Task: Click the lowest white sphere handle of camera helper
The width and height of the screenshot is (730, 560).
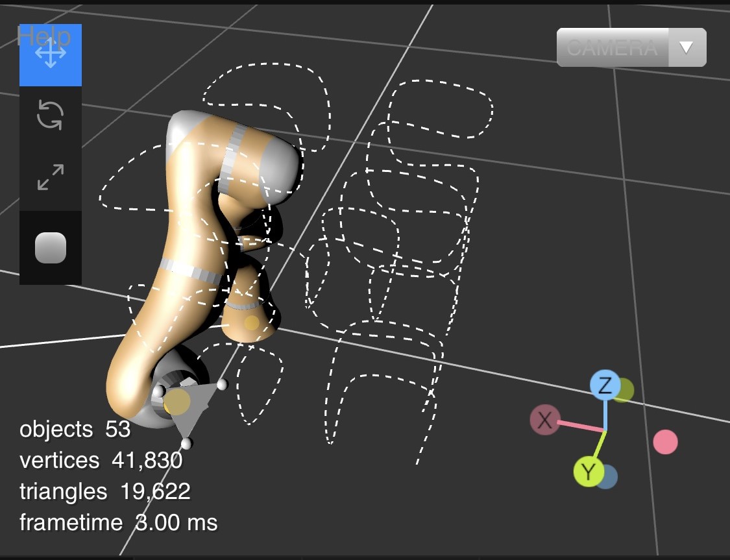Action: tap(187, 444)
